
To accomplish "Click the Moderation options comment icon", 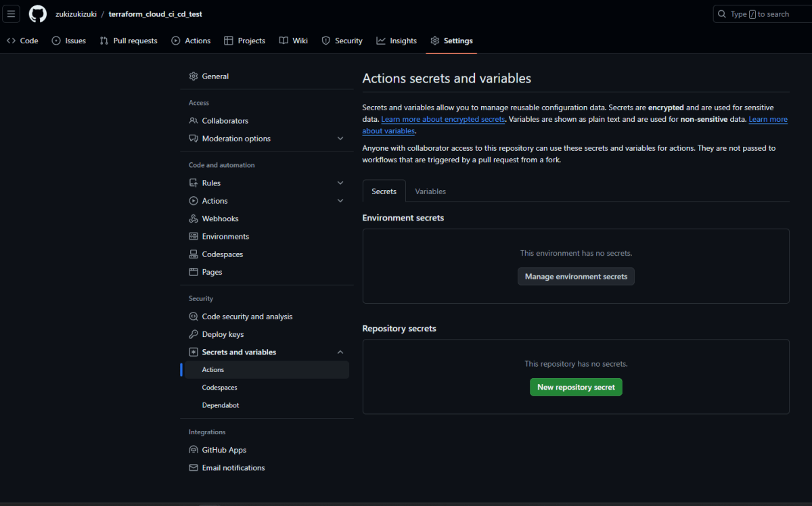I will [x=194, y=139].
